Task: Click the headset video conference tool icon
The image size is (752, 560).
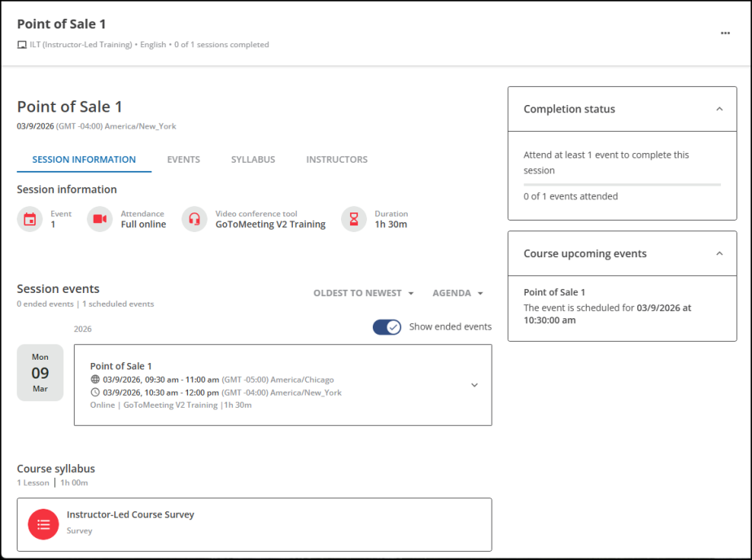Action: tap(195, 219)
